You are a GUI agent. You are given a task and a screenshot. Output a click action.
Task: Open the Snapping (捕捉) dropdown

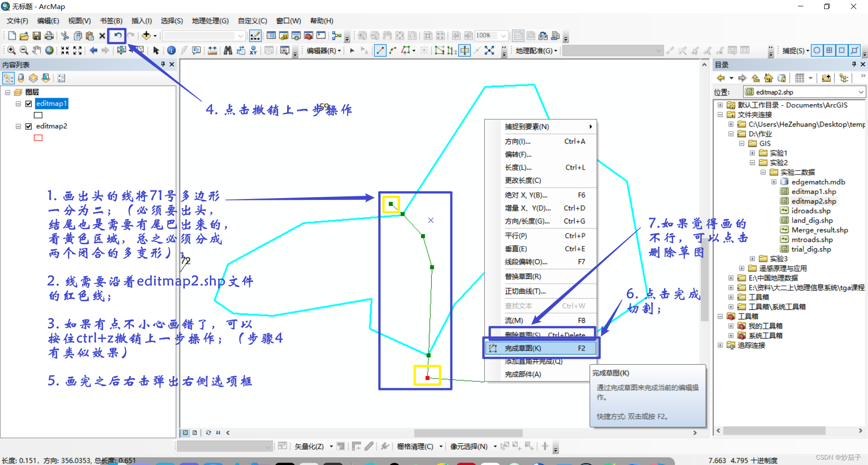[796, 51]
